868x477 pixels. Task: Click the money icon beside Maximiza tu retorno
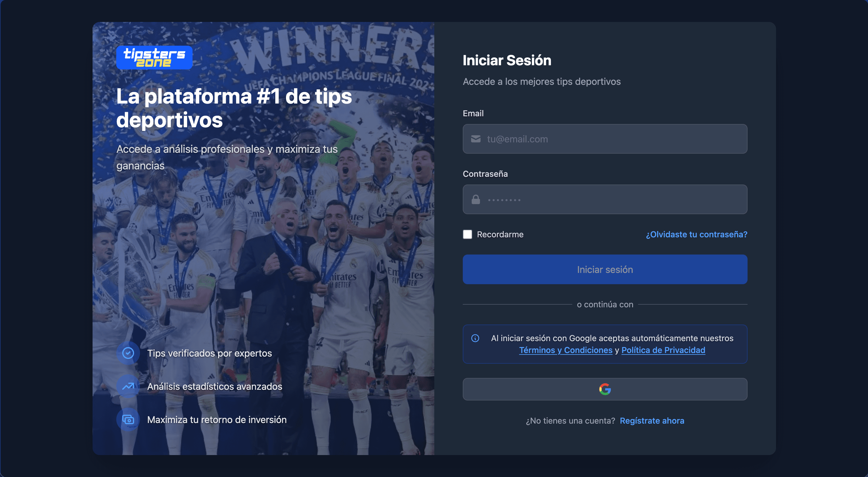point(128,420)
